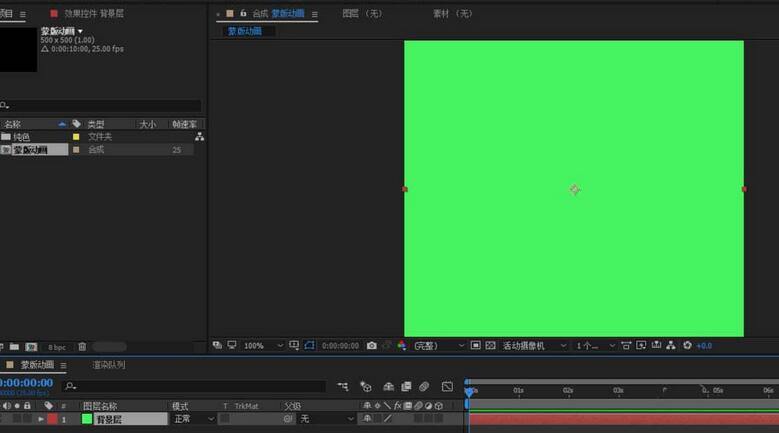Click the primary viewer monitor icon
Image resolution: width=779 pixels, height=433 pixels.
pos(232,345)
